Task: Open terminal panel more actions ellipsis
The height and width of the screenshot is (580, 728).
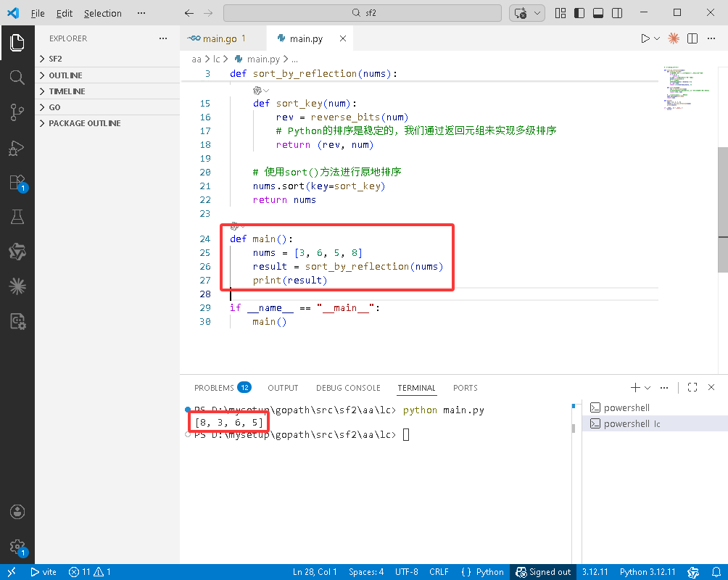Action: 664,387
